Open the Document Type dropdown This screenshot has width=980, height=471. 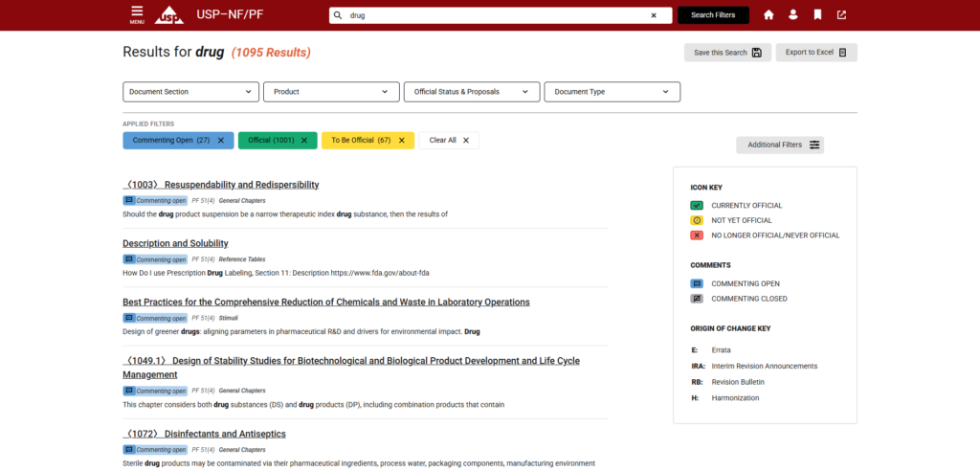click(612, 92)
